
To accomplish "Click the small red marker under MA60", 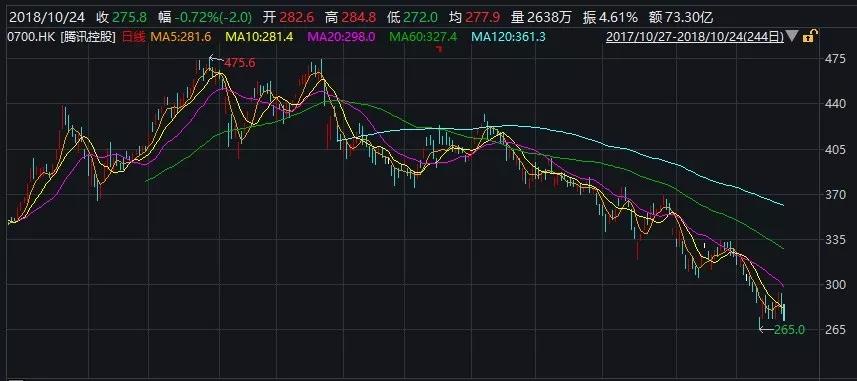I will (x=438, y=49).
